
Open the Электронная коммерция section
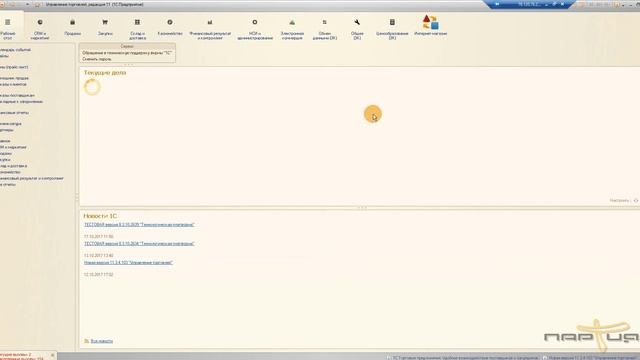click(x=292, y=29)
